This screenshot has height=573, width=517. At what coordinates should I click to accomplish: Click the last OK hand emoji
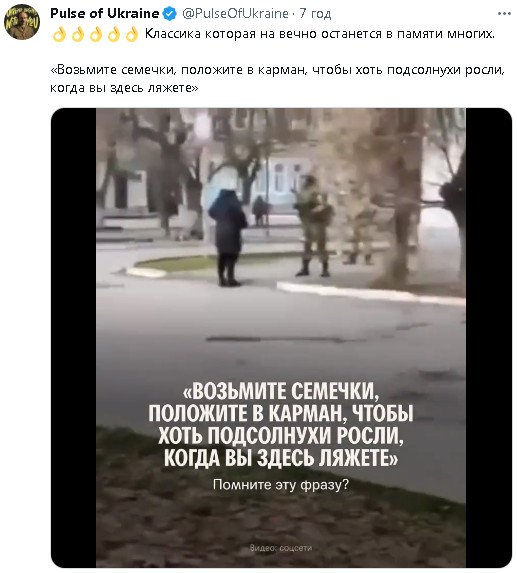[132, 34]
